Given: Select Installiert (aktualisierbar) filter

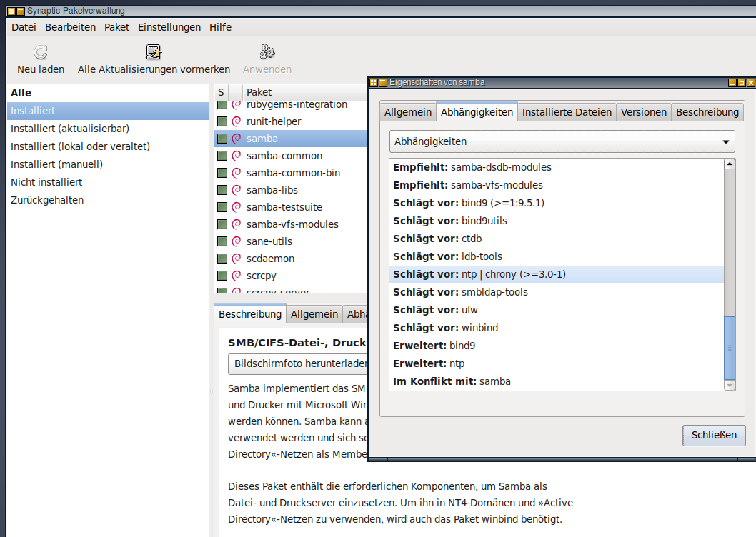Looking at the screenshot, I should (109, 129).
